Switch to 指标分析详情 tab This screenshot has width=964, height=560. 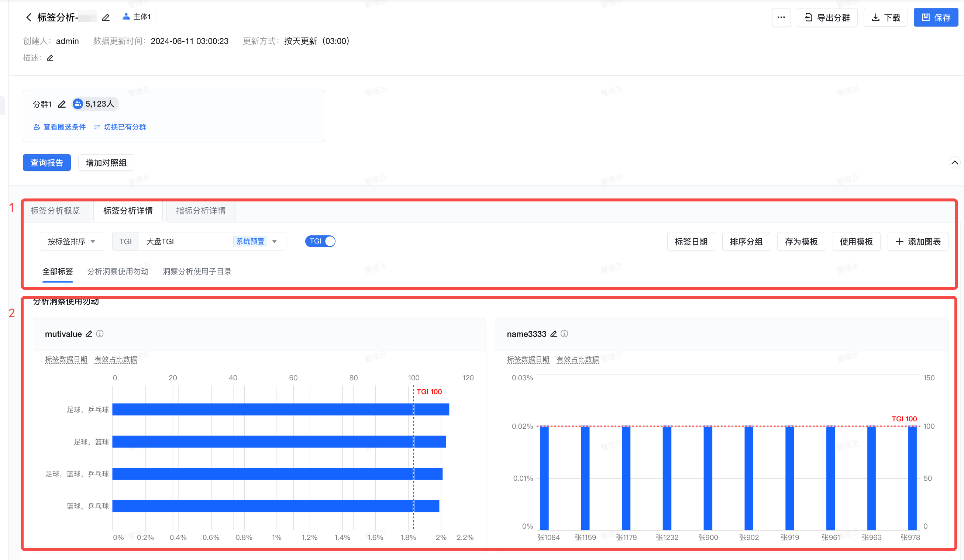point(200,211)
